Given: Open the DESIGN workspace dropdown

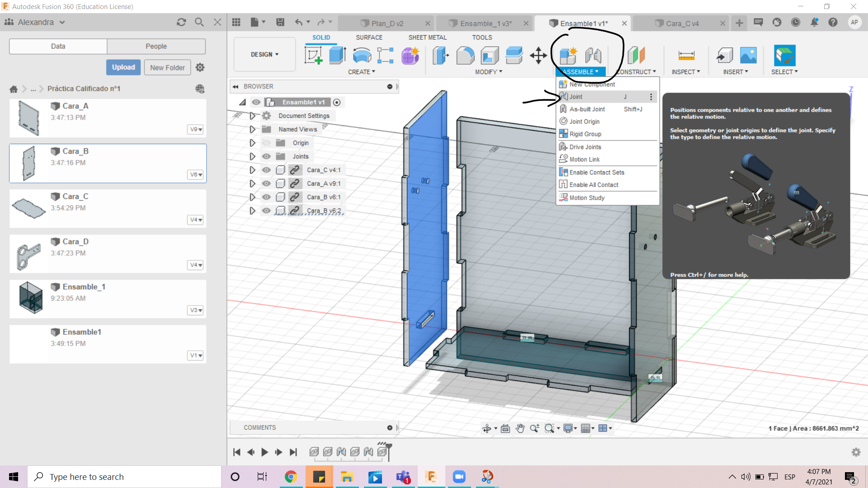Looking at the screenshot, I should click(x=264, y=55).
